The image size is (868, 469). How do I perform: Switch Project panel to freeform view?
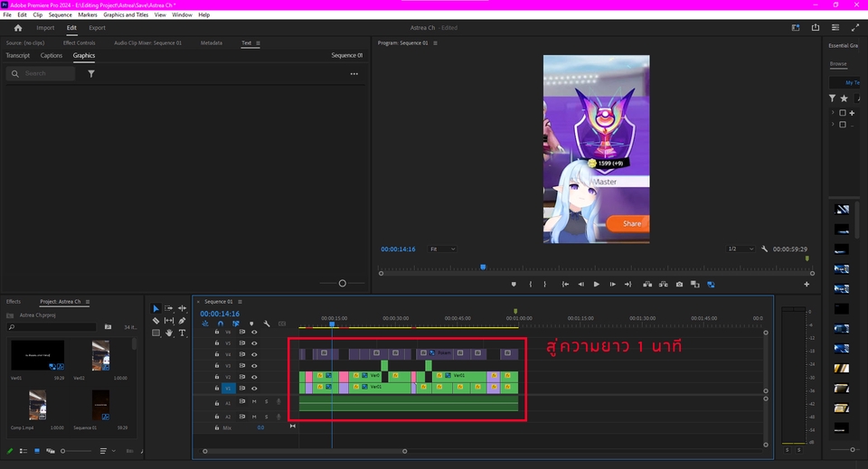pyautogui.click(x=51, y=451)
